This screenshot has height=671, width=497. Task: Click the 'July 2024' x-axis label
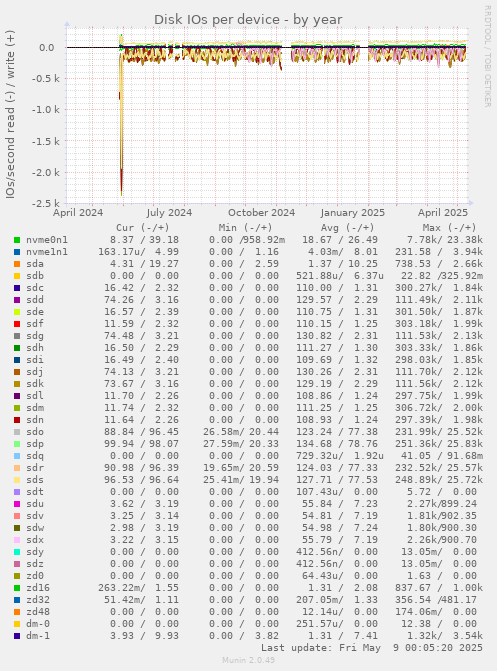pyautogui.click(x=169, y=213)
